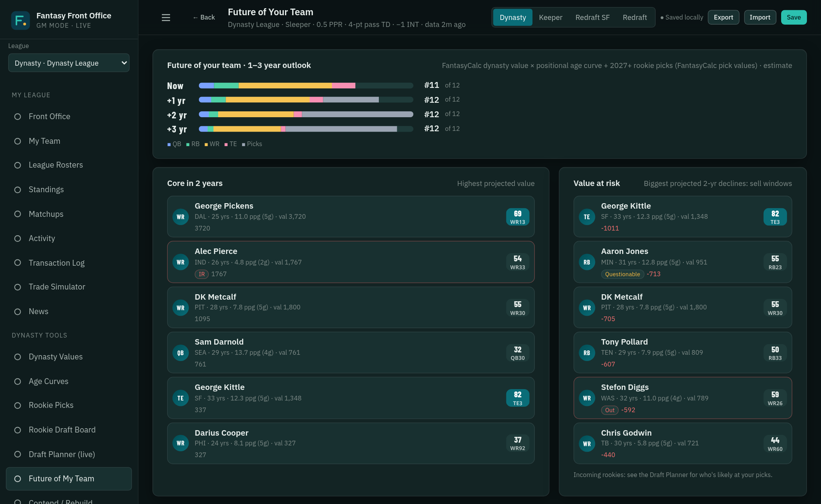Click the 32 QB30 rating badge
Screen dimensions: 821x504
point(518,353)
